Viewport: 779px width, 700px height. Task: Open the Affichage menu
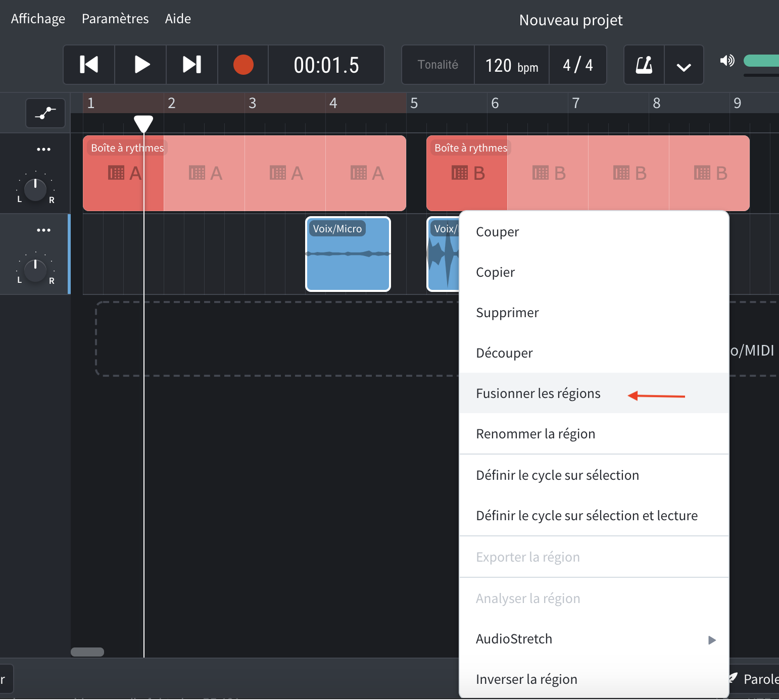[37, 18]
